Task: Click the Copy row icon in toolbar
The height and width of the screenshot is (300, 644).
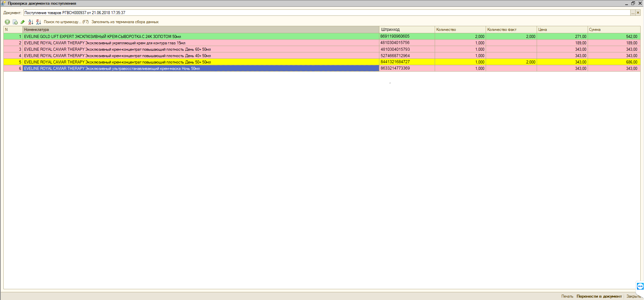Action: [15, 22]
